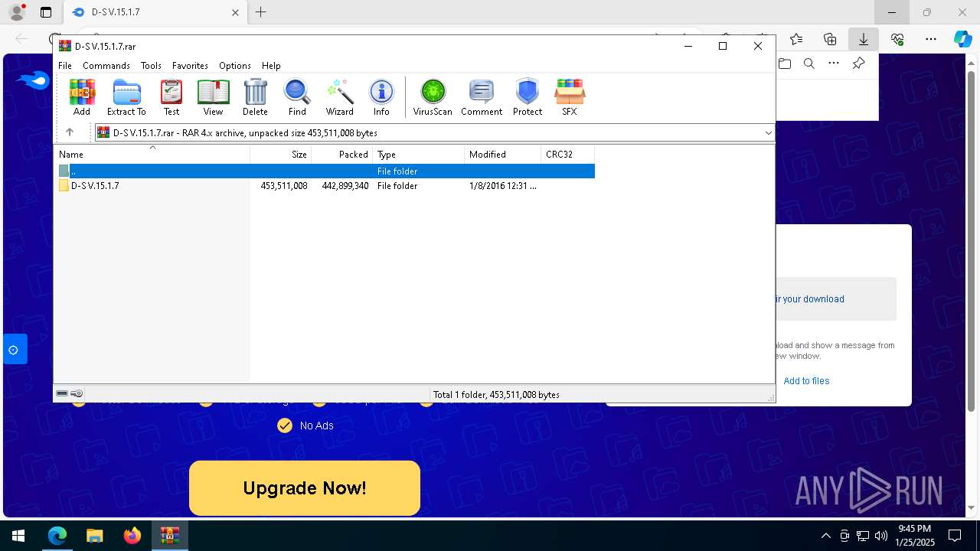
Task: Open Edge from taskbar
Action: click(x=57, y=536)
